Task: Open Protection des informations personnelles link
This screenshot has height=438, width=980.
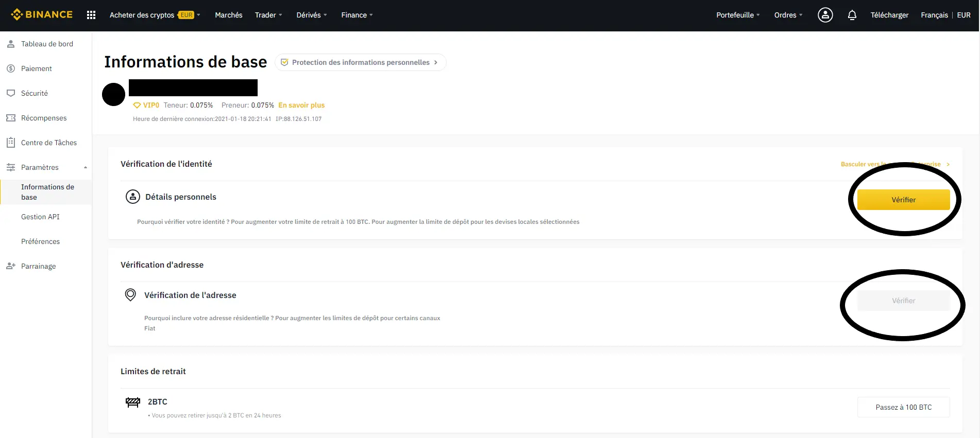Action: coord(360,62)
